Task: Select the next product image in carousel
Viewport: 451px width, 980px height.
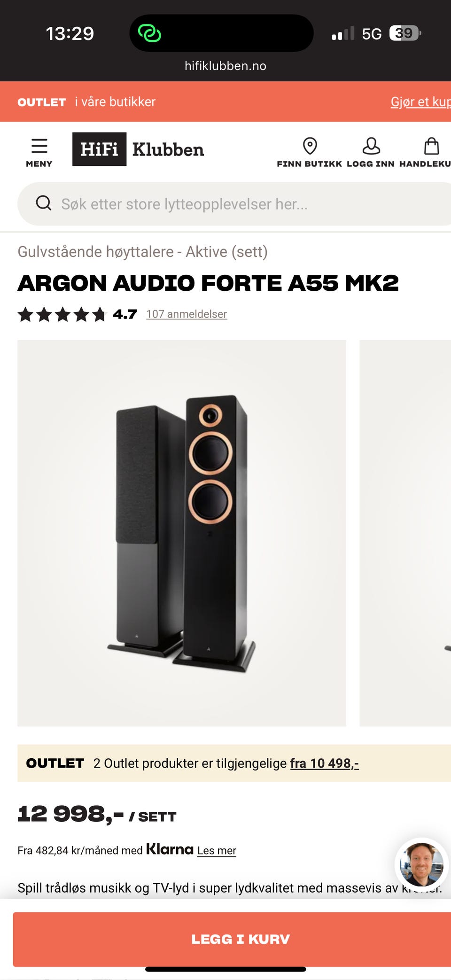Action: [x=405, y=533]
